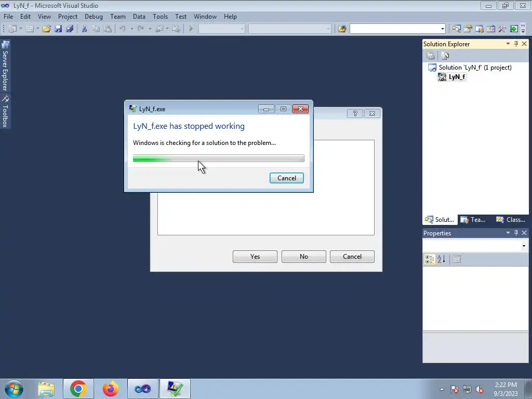Viewport: 532px width, 399px height.
Task: Open the Toolbox side tab
Action: coord(5,111)
